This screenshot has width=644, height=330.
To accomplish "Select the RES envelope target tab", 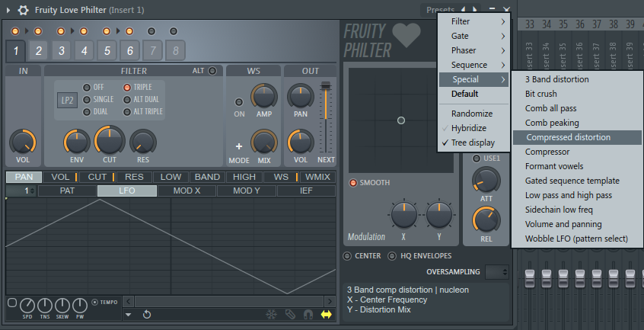I will 134,177.
